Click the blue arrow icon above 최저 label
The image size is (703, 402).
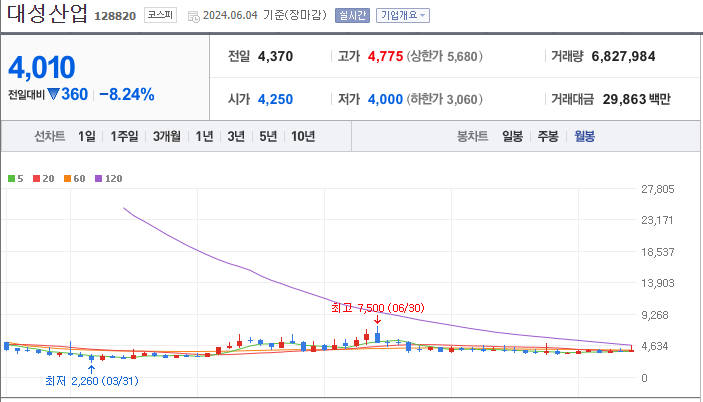pyautogui.click(x=91, y=370)
